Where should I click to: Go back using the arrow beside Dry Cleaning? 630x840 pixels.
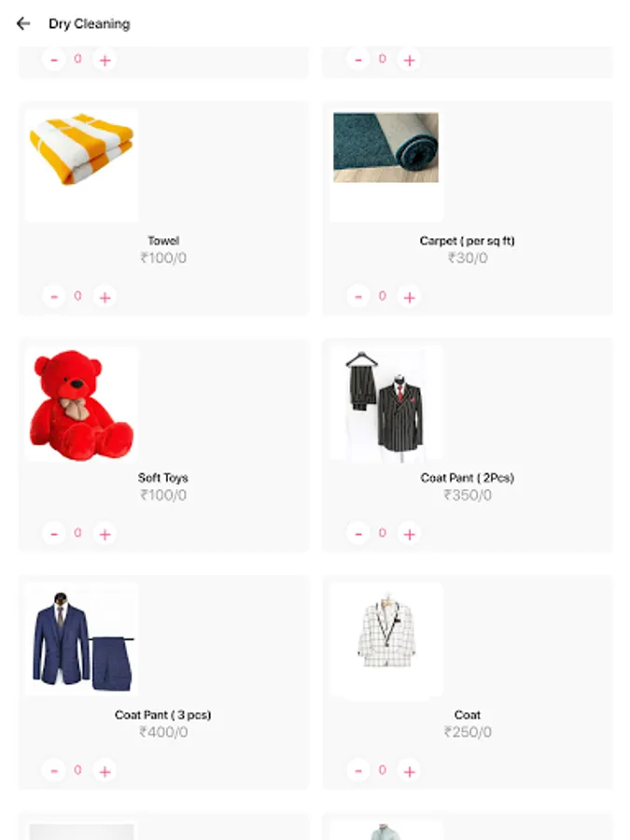point(23,23)
